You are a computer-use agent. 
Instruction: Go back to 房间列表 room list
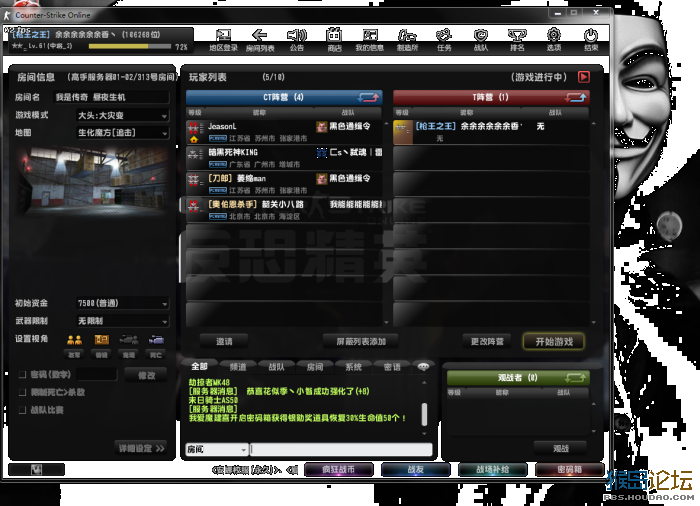(260, 40)
